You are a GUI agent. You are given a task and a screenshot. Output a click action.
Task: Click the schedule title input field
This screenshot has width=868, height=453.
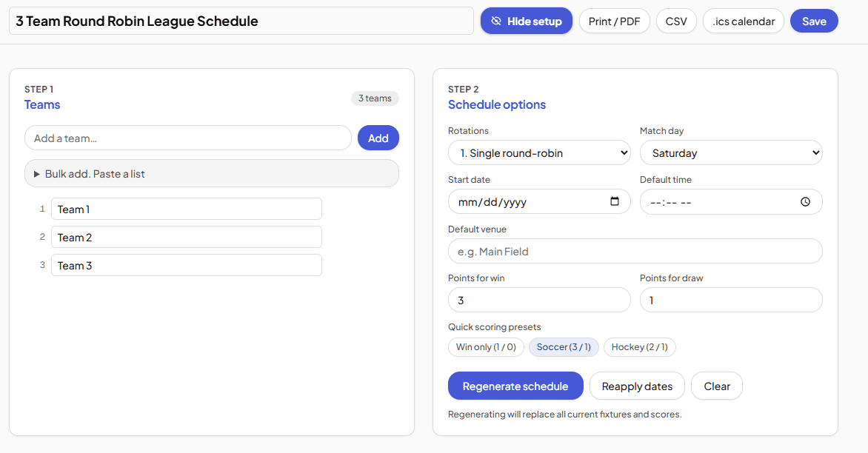click(241, 21)
